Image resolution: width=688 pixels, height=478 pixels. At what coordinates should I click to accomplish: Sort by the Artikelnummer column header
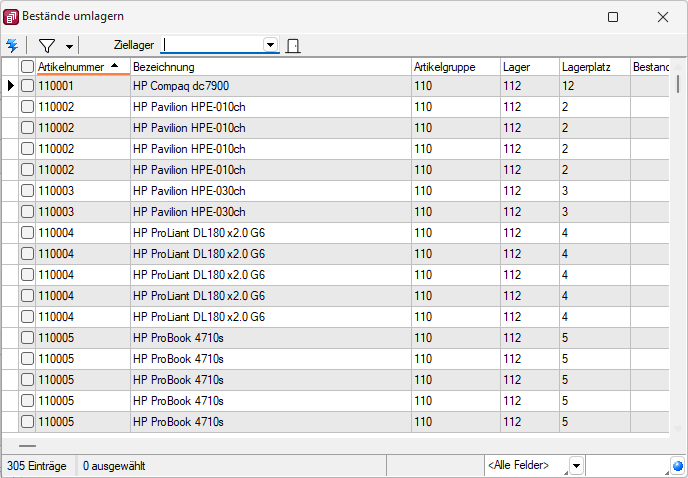pyautogui.click(x=83, y=67)
